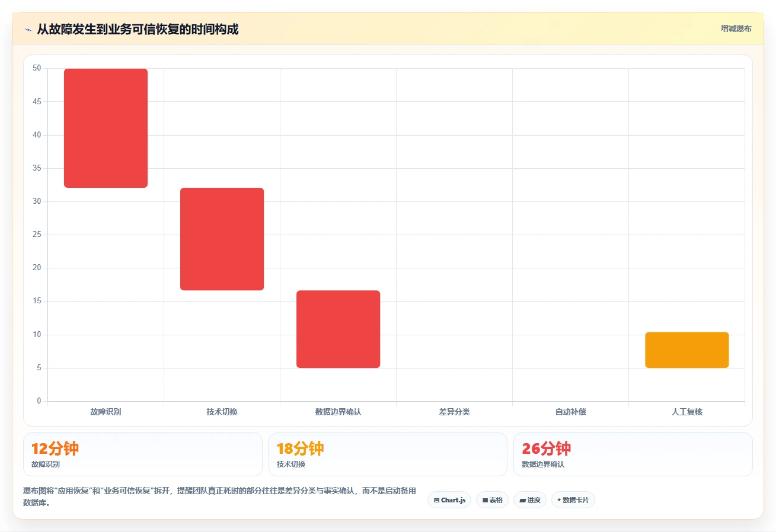The height and width of the screenshot is (532, 776).
Task: Click the 故障识别 x-axis label
Action: pos(106,412)
